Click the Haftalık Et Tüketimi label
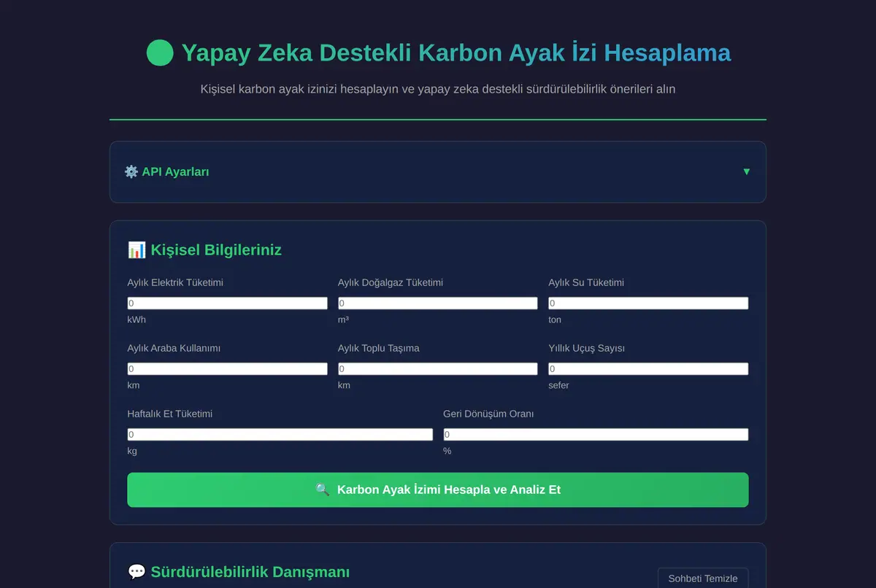This screenshot has width=876, height=588. [170, 414]
